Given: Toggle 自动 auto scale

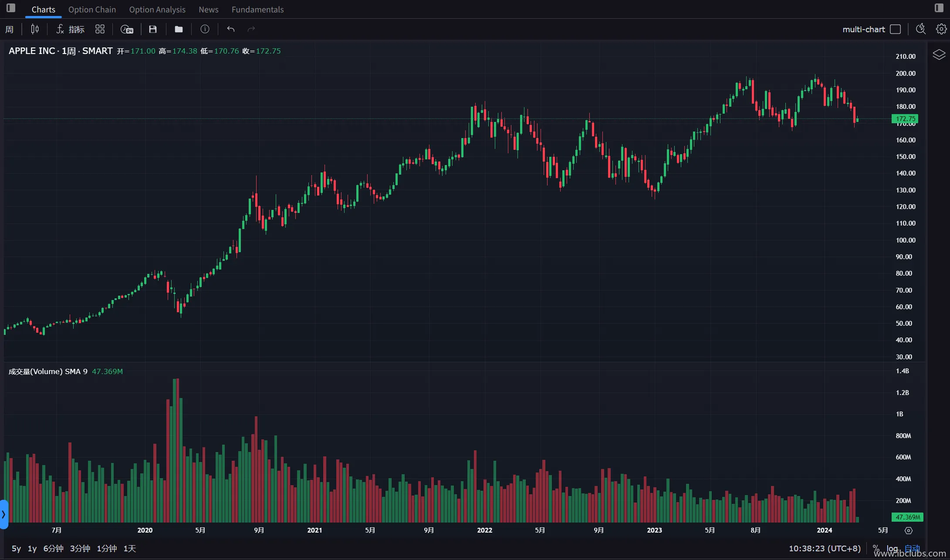Looking at the screenshot, I should 912,548.
